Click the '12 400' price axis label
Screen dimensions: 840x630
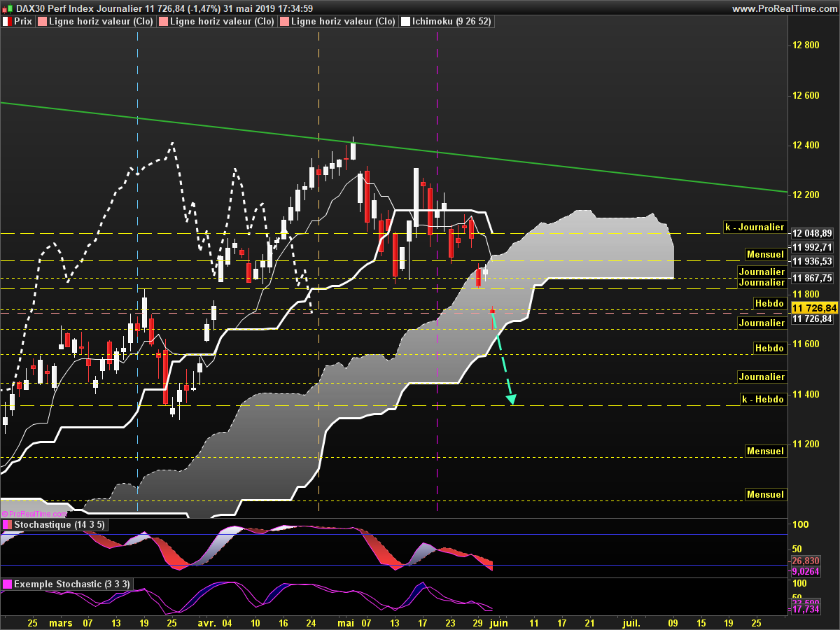805,145
